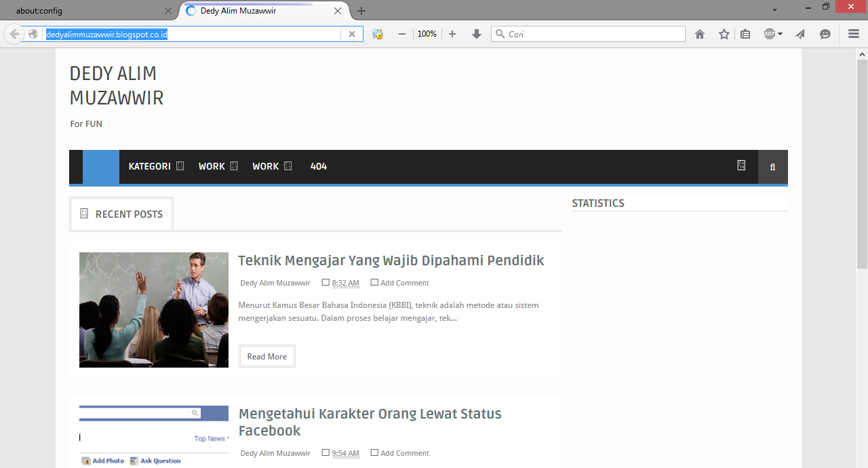
Task: Open the DEDY ALIM MUZAWWIR blog title
Action: [117, 85]
